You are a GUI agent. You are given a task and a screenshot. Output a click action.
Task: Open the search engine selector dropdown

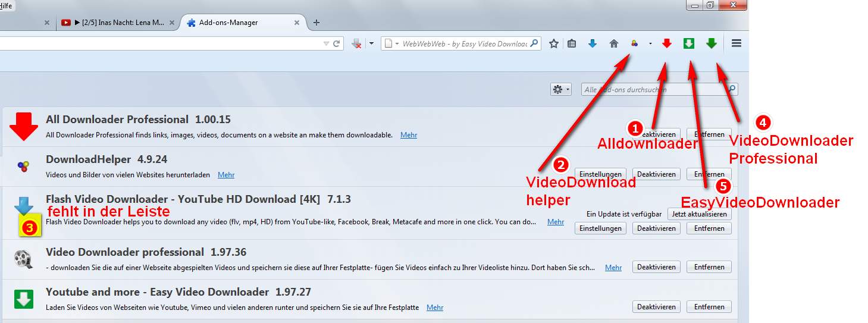[390, 43]
